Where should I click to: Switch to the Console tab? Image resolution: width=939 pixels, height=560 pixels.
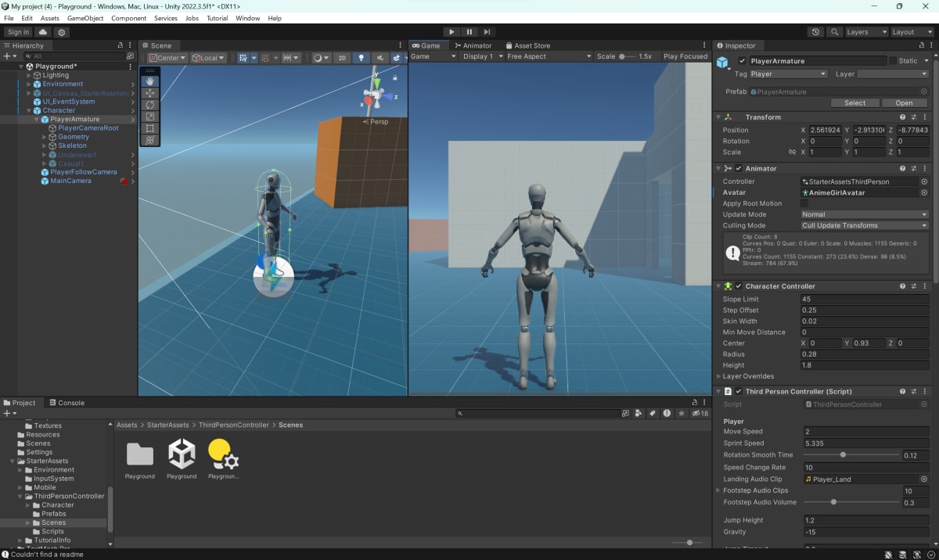pos(67,403)
